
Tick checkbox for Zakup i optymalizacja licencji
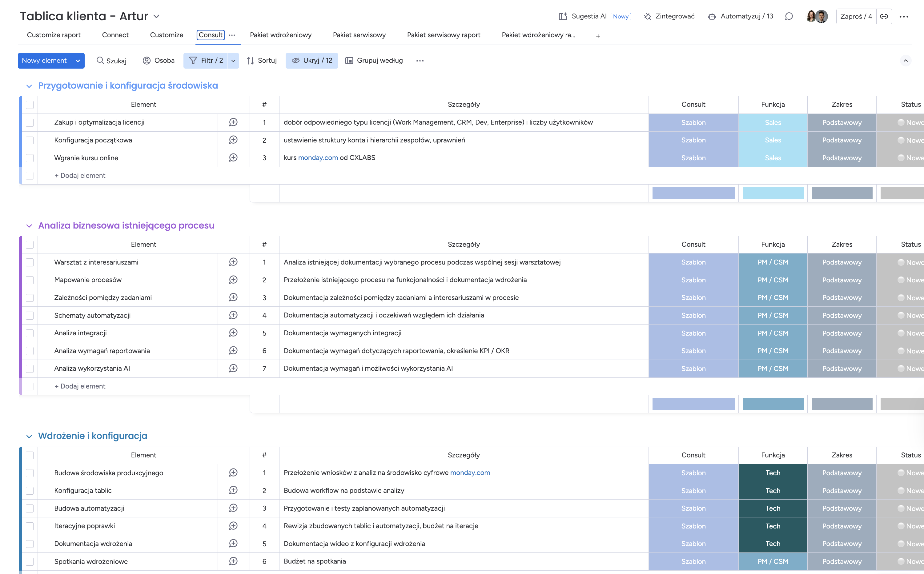30,123
